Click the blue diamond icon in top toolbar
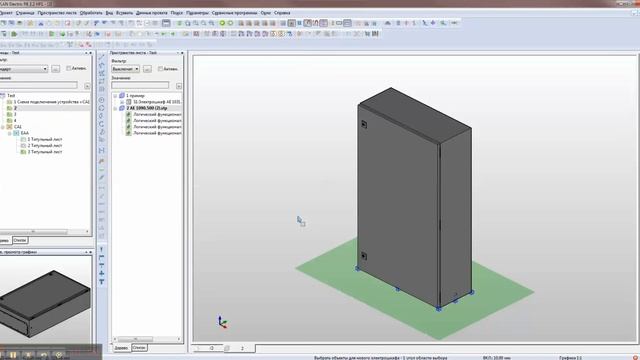Viewport: 640px width, 360px height. (x=433, y=23)
